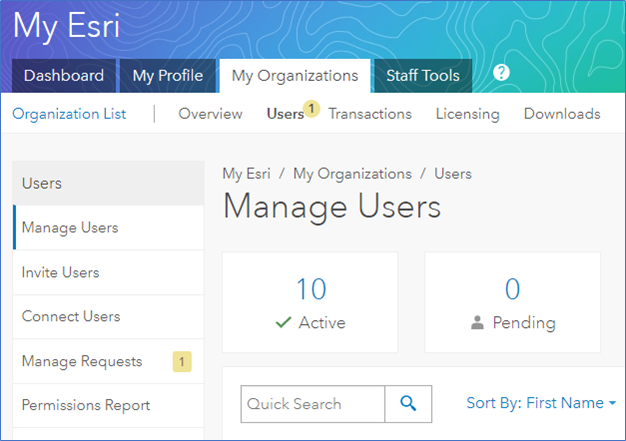The image size is (626, 441).
Task: Click the My Esri breadcrumb link
Action: (246, 174)
